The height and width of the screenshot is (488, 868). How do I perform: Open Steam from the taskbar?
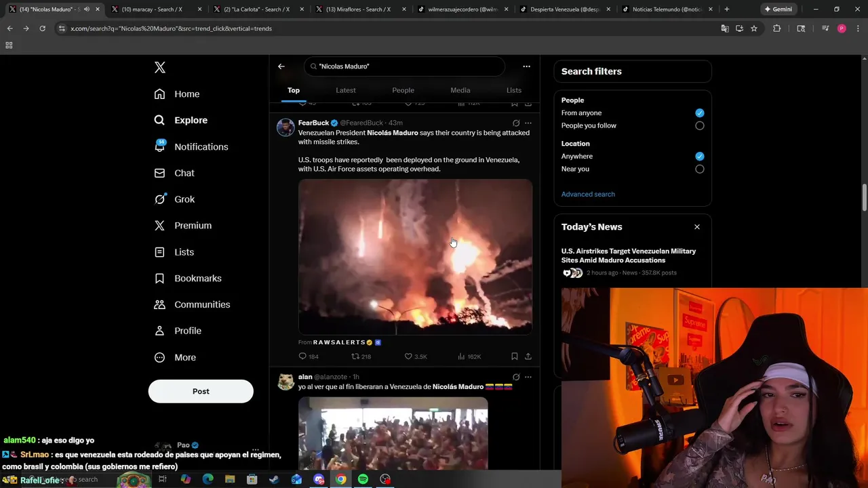(x=274, y=479)
